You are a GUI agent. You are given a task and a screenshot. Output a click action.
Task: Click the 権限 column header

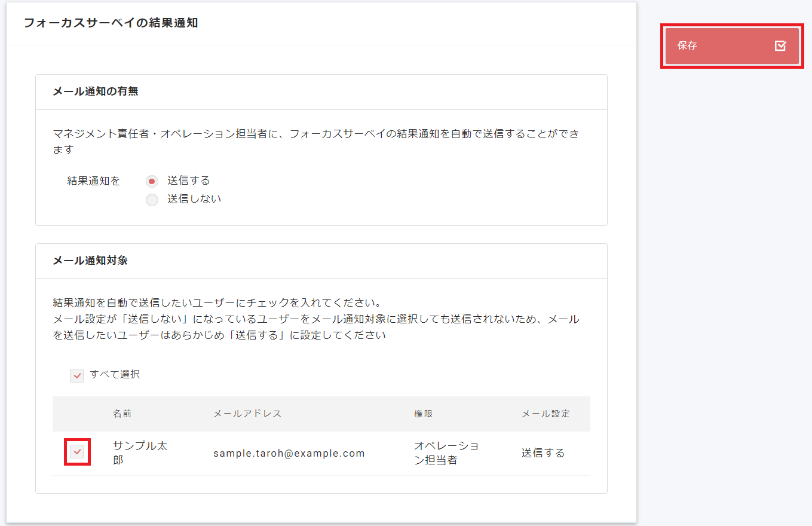[423, 413]
